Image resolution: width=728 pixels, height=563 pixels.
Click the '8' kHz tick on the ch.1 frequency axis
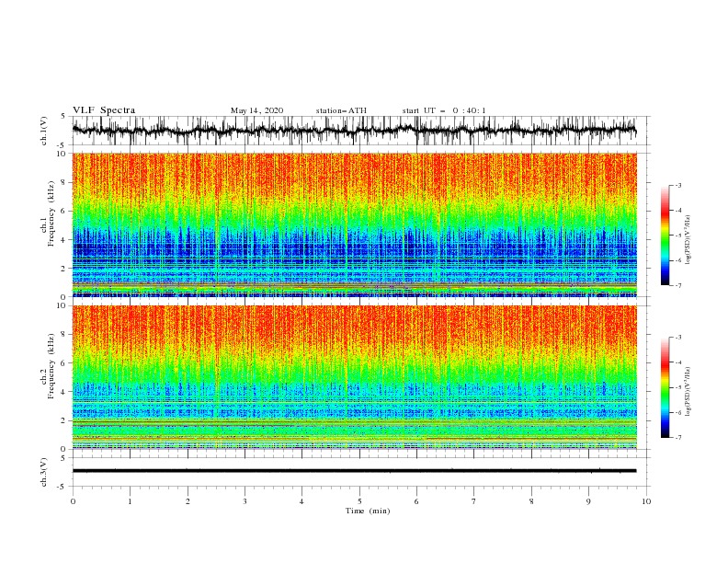pos(64,182)
